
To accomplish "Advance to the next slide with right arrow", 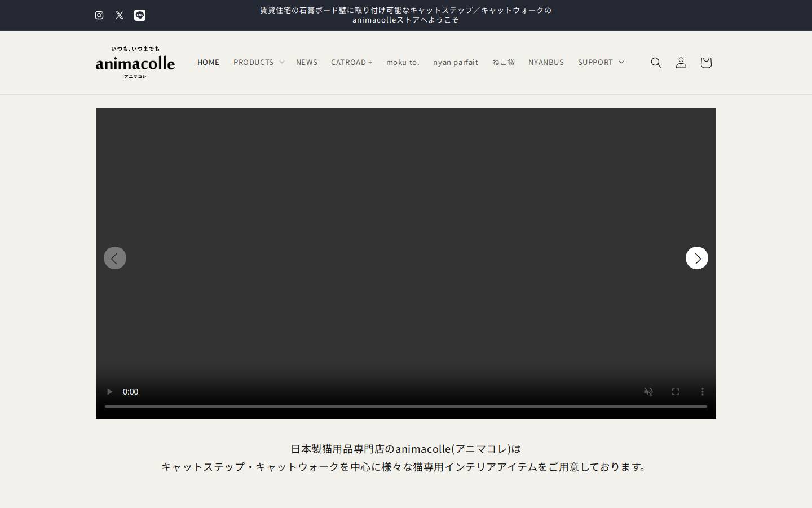I will click(697, 258).
